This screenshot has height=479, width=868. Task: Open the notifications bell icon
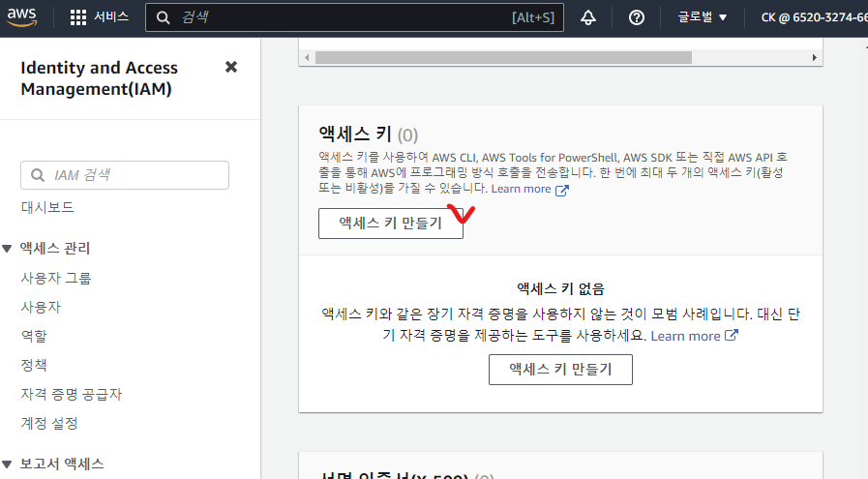[x=588, y=17]
